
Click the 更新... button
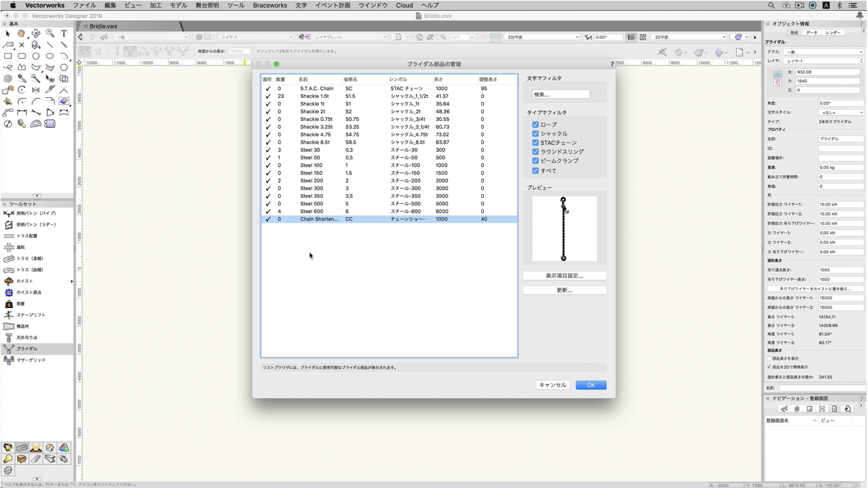tap(564, 290)
